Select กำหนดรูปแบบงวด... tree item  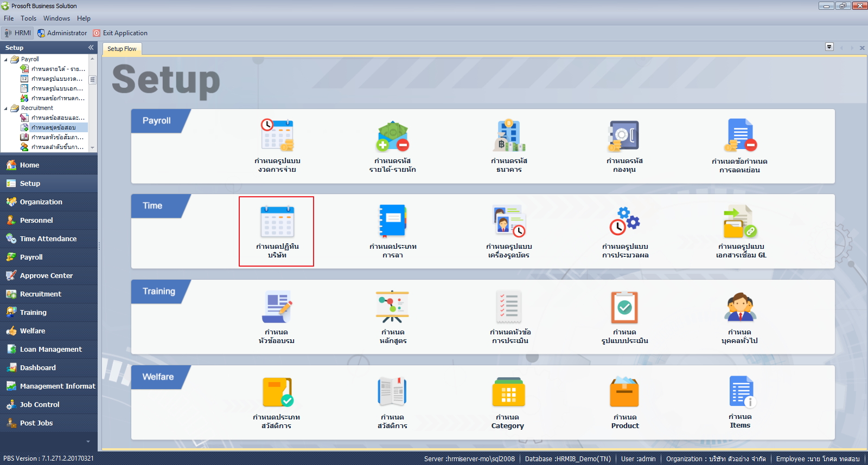coord(52,79)
